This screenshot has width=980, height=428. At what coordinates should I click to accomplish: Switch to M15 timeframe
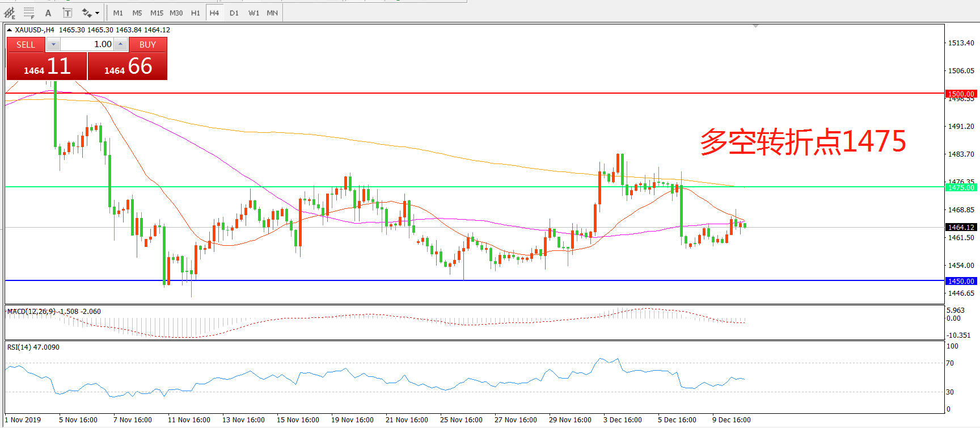pos(157,12)
